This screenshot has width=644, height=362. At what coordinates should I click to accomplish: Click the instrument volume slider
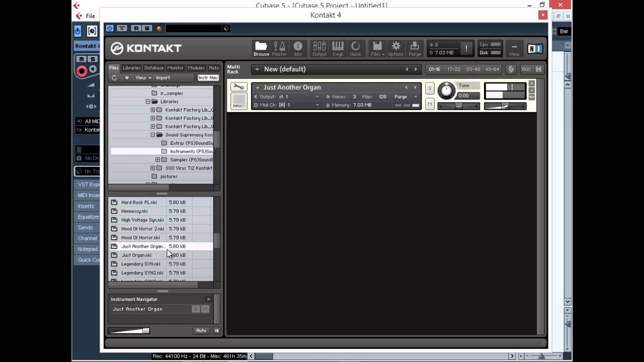tap(505, 106)
